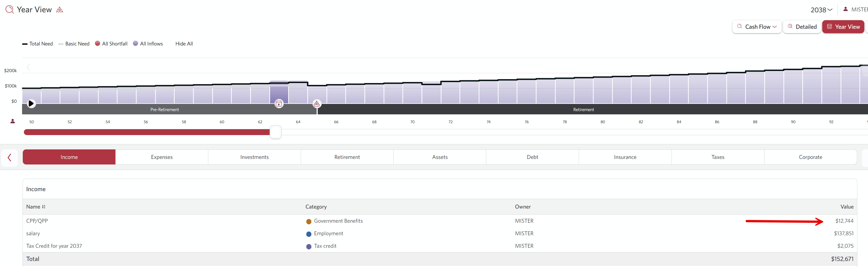
Task: Click the chart's left arrow to view previous years
Action: (29, 67)
